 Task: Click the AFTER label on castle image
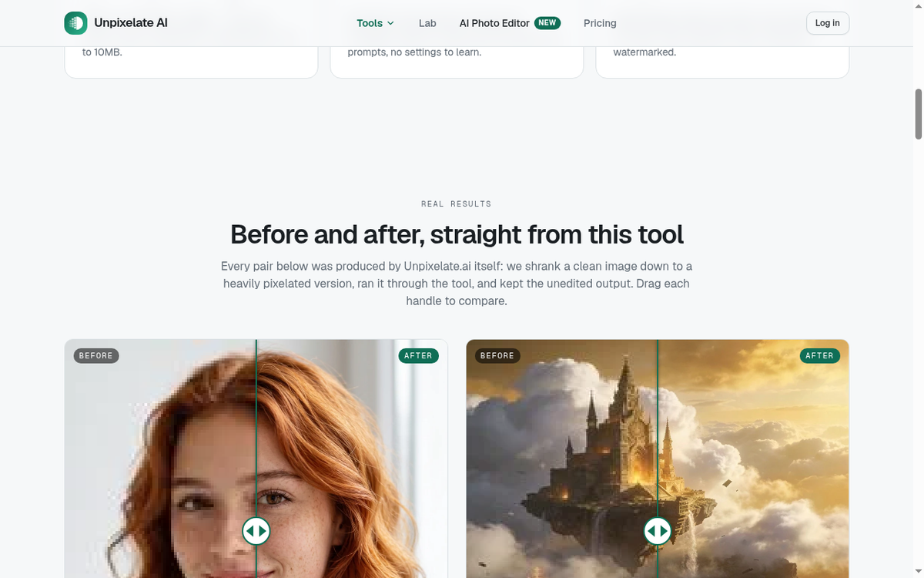click(x=820, y=355)
